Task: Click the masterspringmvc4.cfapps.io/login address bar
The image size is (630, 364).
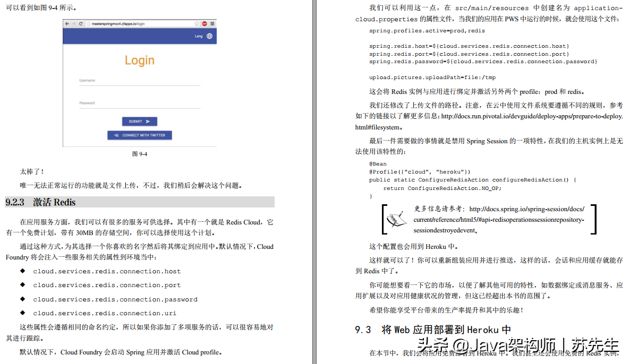Action: pyautogui.click(x=143, y=24)
